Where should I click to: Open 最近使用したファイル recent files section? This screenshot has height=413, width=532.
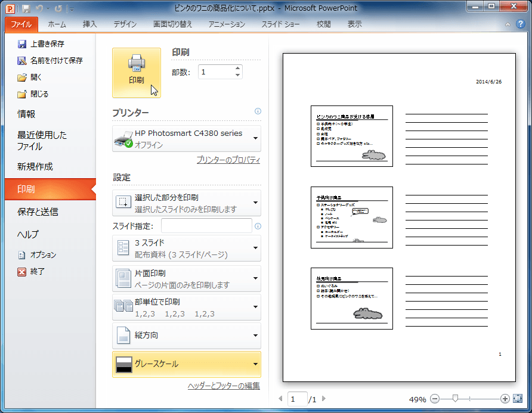[42, 141]
